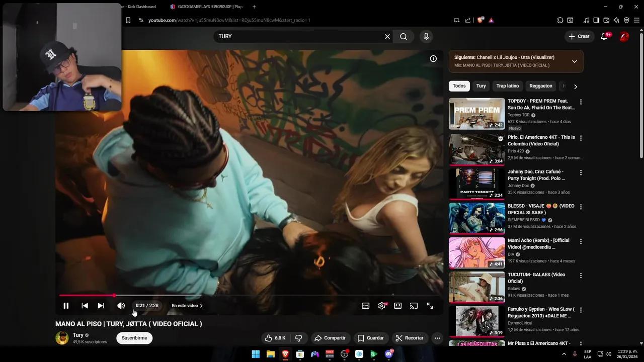Click the 'Suscribirme' button for Tury
Viewport: 644px width, 362px height.
tap(134, 338)
